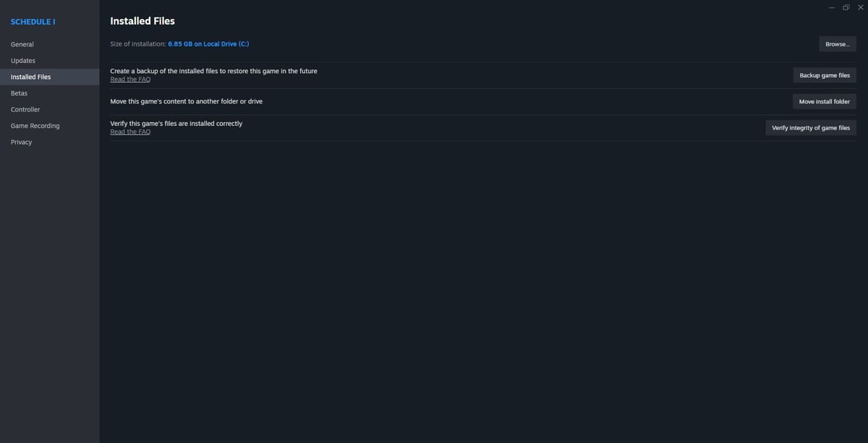This screenshot has height=443, width=868.
Task: Switch to the Updates tab
Action: (x=22, y=60)
